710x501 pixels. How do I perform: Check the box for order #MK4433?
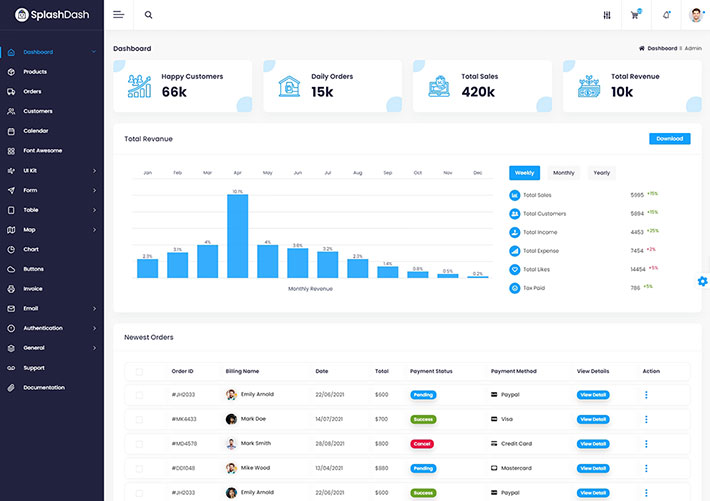[x=139, y=419]
